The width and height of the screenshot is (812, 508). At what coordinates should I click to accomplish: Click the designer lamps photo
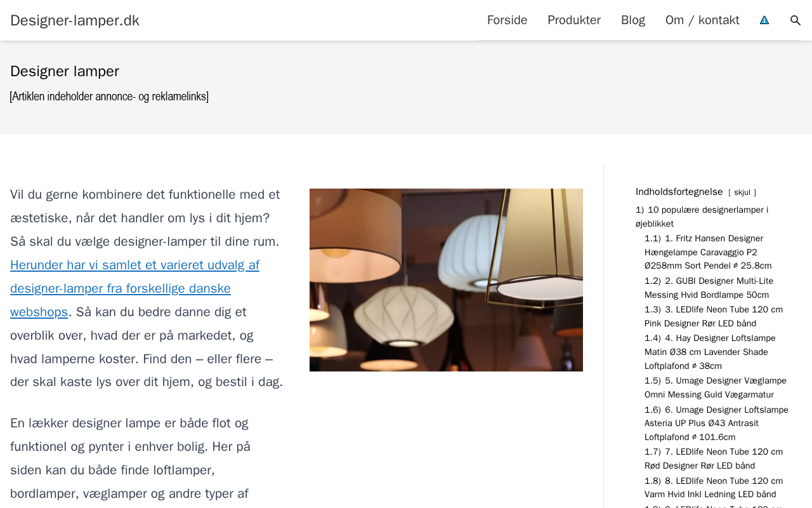[x=446, y=280]
